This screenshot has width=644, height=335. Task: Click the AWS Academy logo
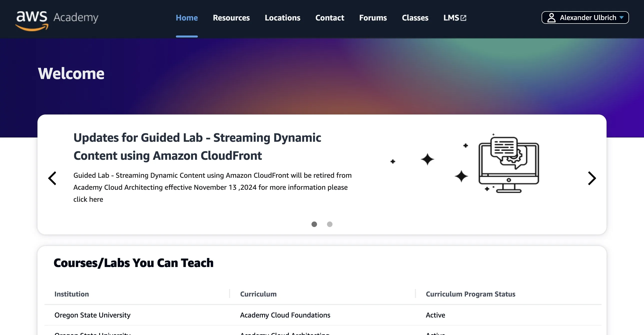point(57,20)
